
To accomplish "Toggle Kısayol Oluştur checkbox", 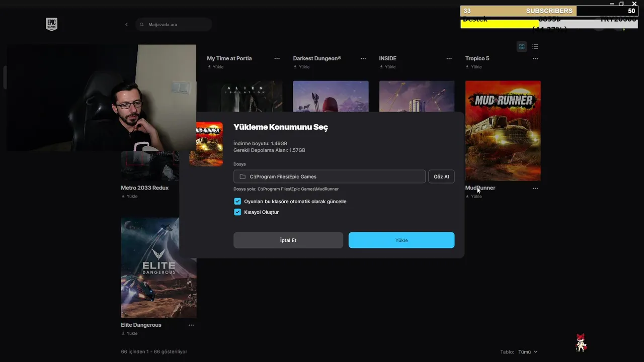I will [x=237, y=212].
